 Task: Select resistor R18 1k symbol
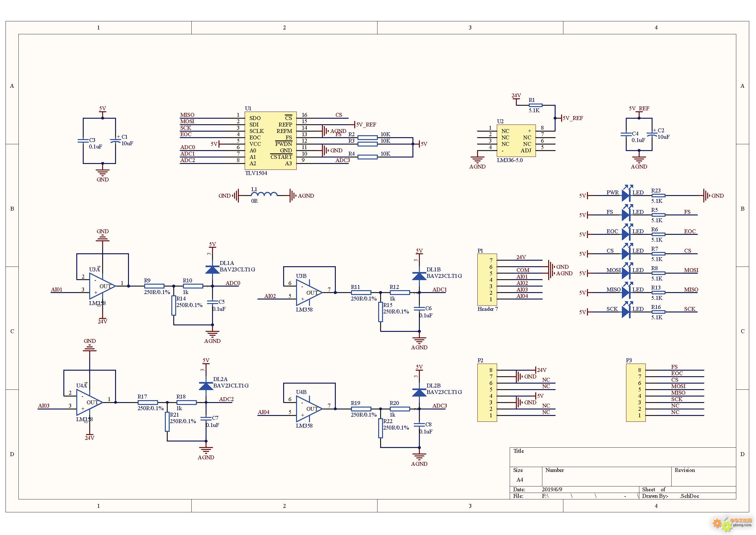(186, 402)
